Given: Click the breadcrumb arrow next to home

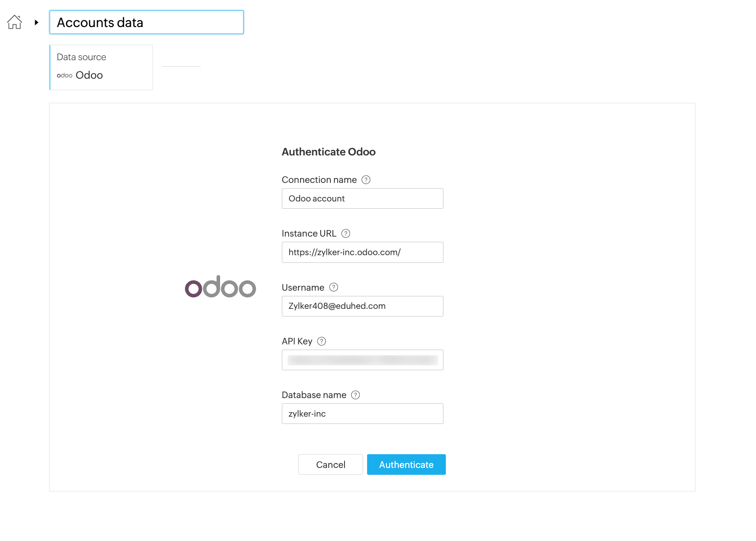Looking at the screenshot, I should [x=36, y=22].
